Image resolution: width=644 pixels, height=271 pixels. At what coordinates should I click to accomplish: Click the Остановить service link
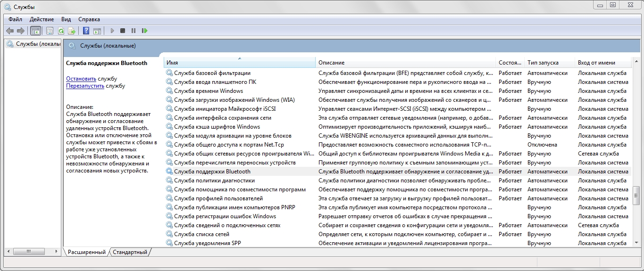click(81, 79)
